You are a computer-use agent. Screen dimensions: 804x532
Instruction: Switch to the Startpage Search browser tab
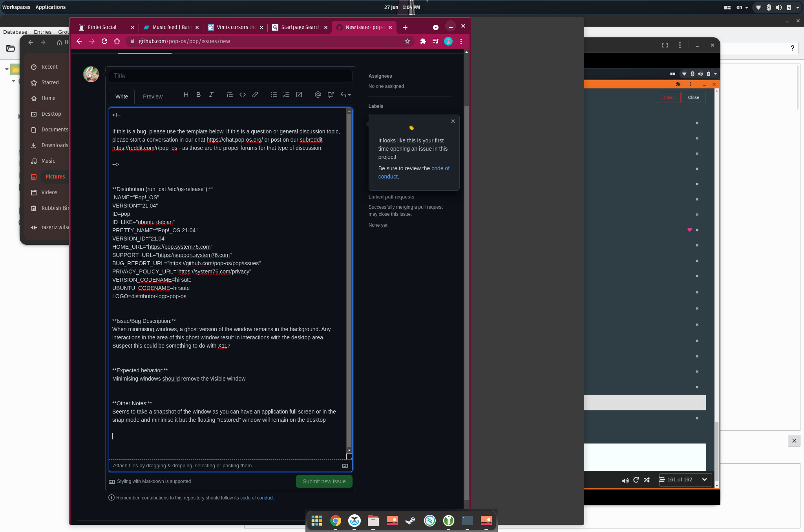(300, 27)
